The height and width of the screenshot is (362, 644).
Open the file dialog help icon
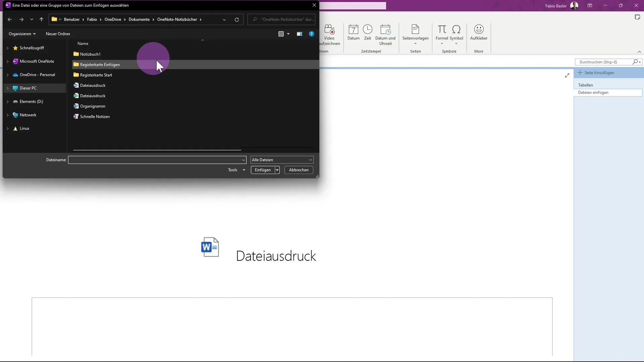tap(312, 34)
